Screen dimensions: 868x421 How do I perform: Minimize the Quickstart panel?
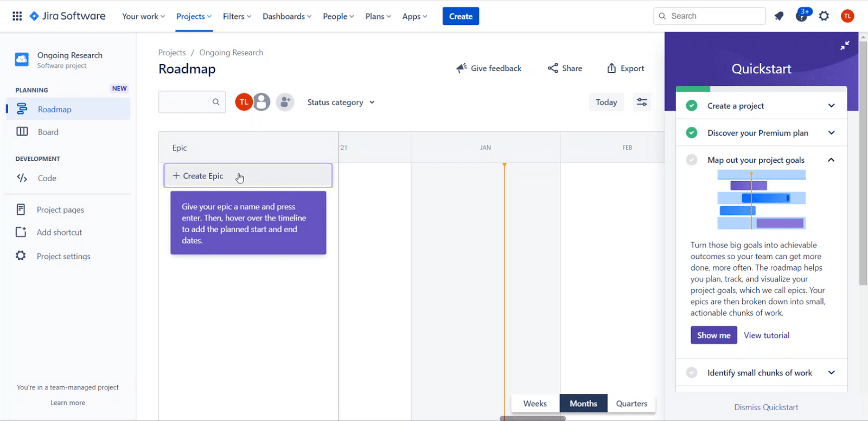[x=845, y=46]
